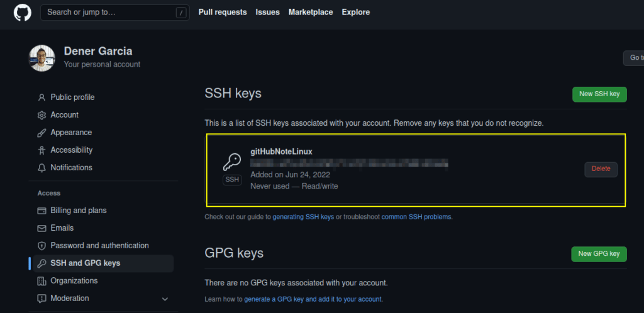Open Issues in top nav

click(267, 13)
